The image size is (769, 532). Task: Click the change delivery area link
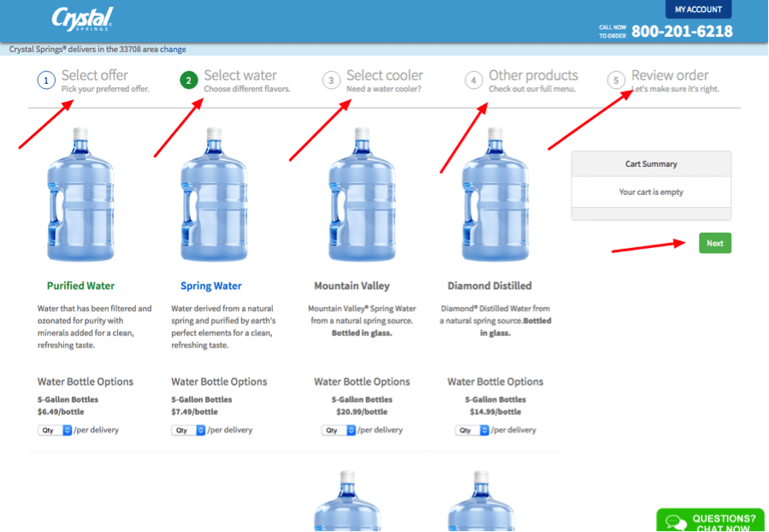click(x=173, y=49)
